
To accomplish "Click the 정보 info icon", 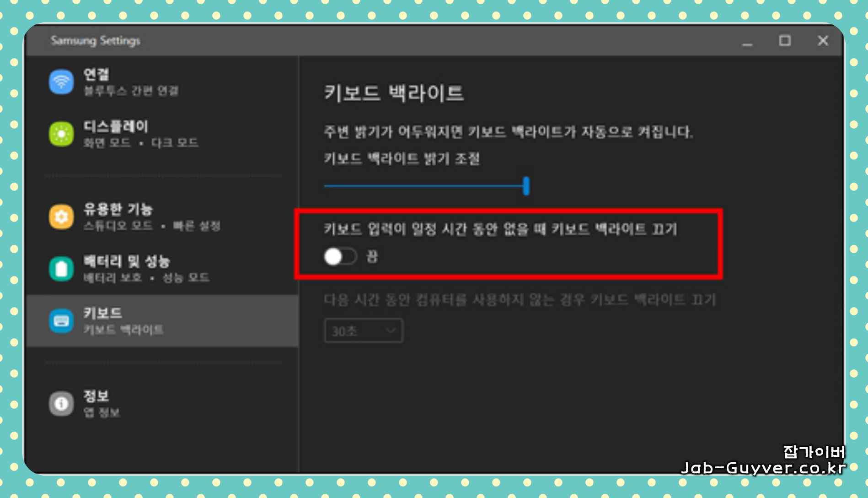I will point(61,402).
